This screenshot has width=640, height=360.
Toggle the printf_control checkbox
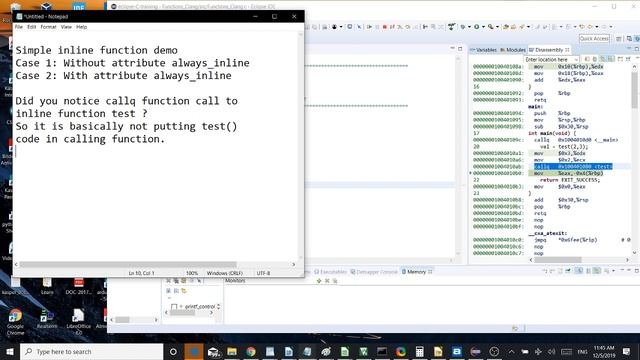click(x=174, y=307)
